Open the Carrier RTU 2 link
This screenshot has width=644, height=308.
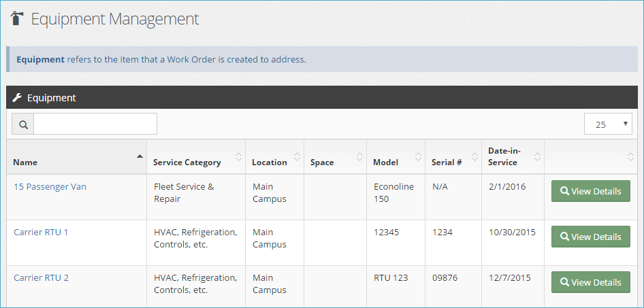[x=41, y=277]
